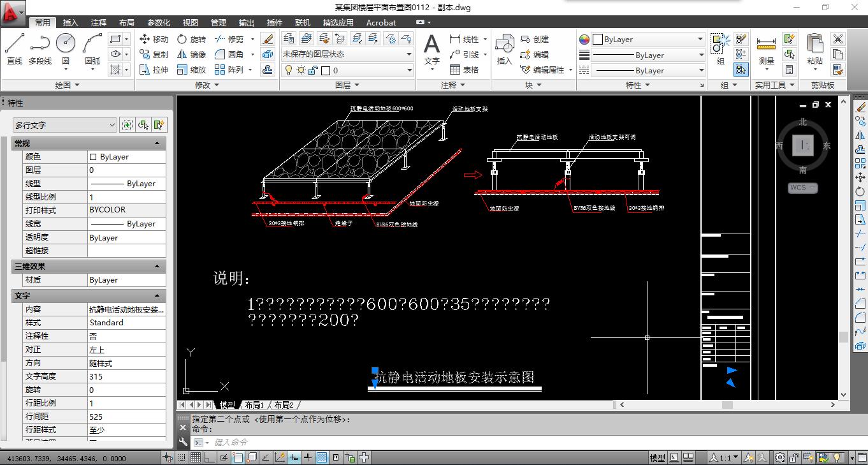The image size is (868, 465).
Task: Toggle the layer lightbulb on/off icon
Action: 289,70
